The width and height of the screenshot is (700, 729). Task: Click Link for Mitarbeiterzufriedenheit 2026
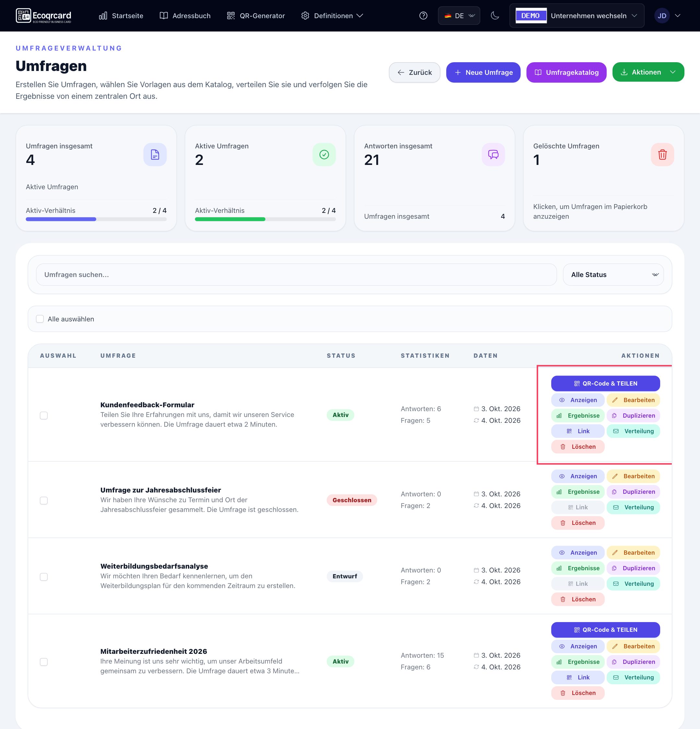click(x=577, y=677)
